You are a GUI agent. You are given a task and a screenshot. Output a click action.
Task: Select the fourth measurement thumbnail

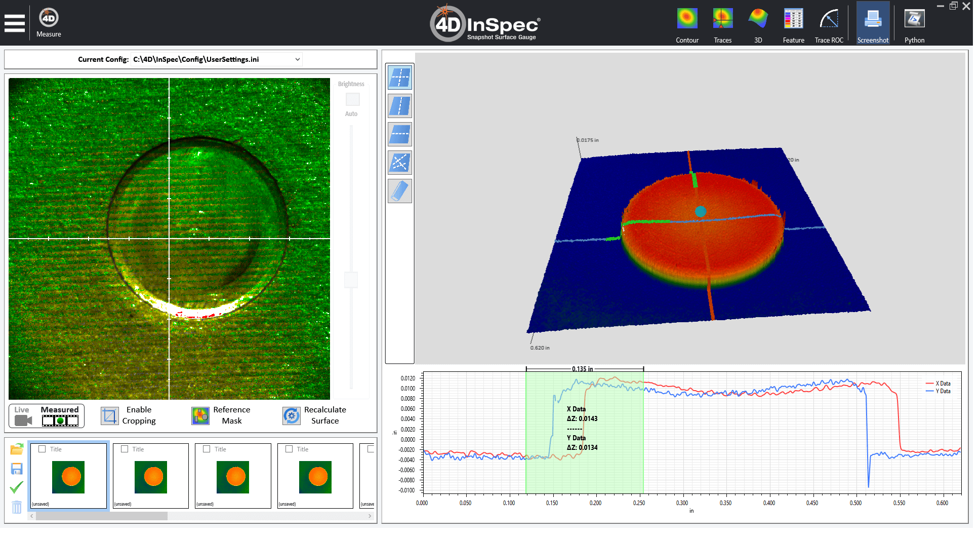point(315,476)
